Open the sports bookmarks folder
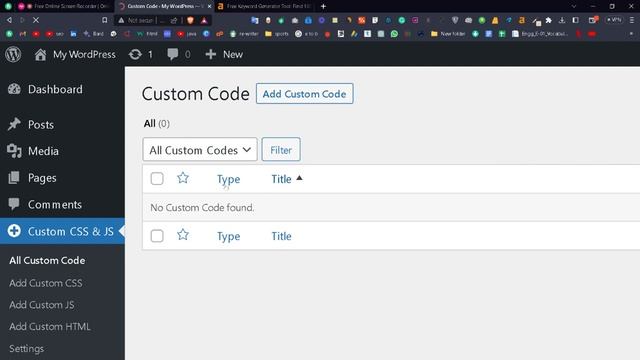 click(277, 34)
